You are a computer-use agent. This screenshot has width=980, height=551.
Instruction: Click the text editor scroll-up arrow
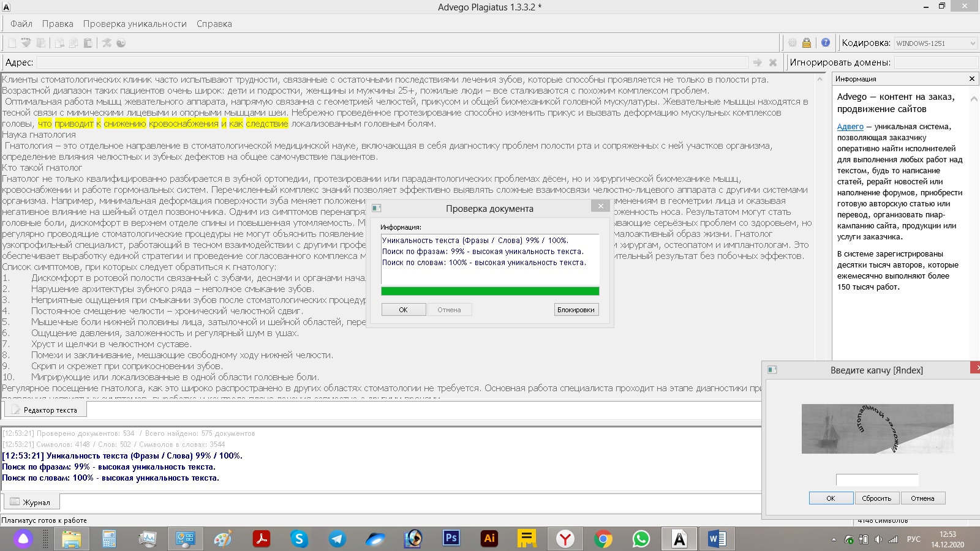click(x=820, y=80)
